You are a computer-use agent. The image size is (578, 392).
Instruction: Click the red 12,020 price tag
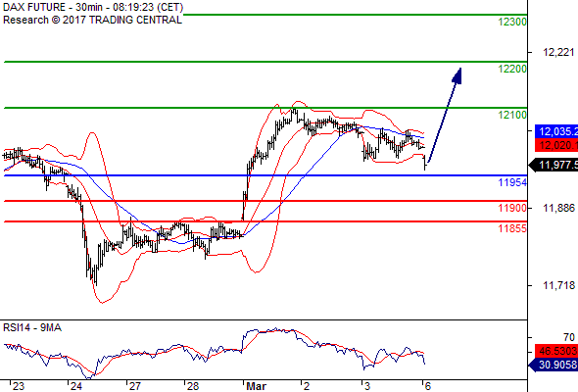click(556, 145)
